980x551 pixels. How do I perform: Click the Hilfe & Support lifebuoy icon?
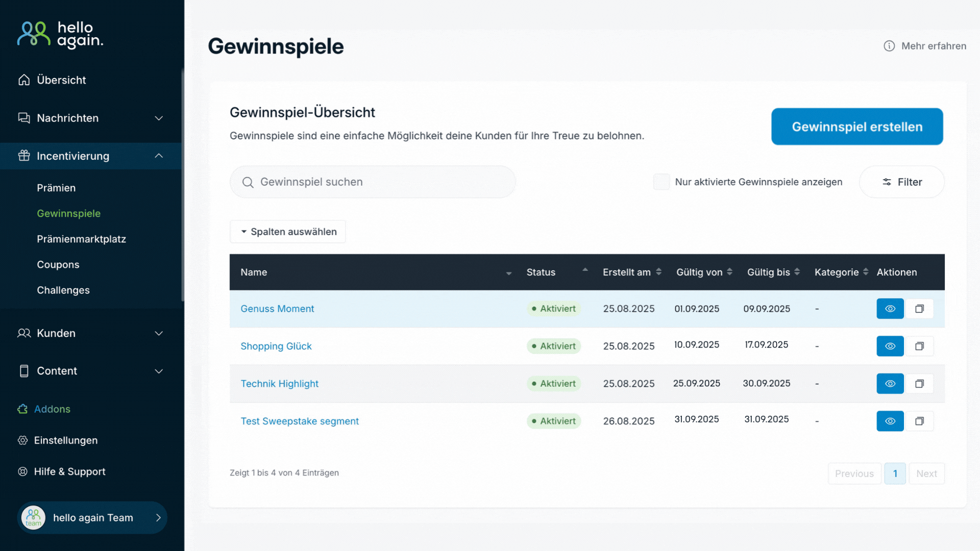[x=22, y=471]
